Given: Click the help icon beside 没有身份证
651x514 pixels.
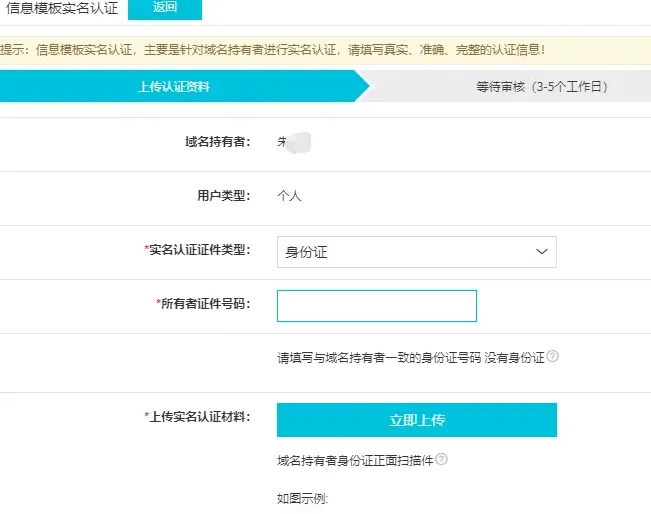Looking at the screenshot, I should 552,356.
